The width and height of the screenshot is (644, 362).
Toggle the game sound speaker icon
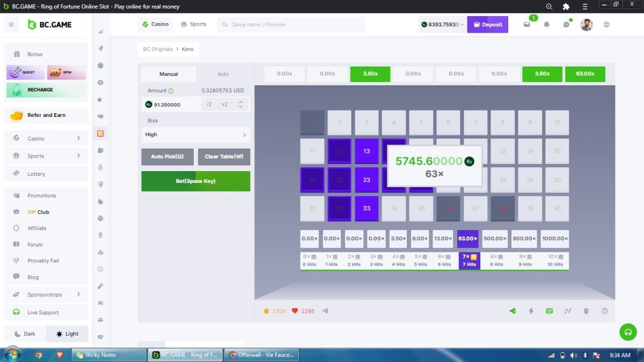coord(513,311)
